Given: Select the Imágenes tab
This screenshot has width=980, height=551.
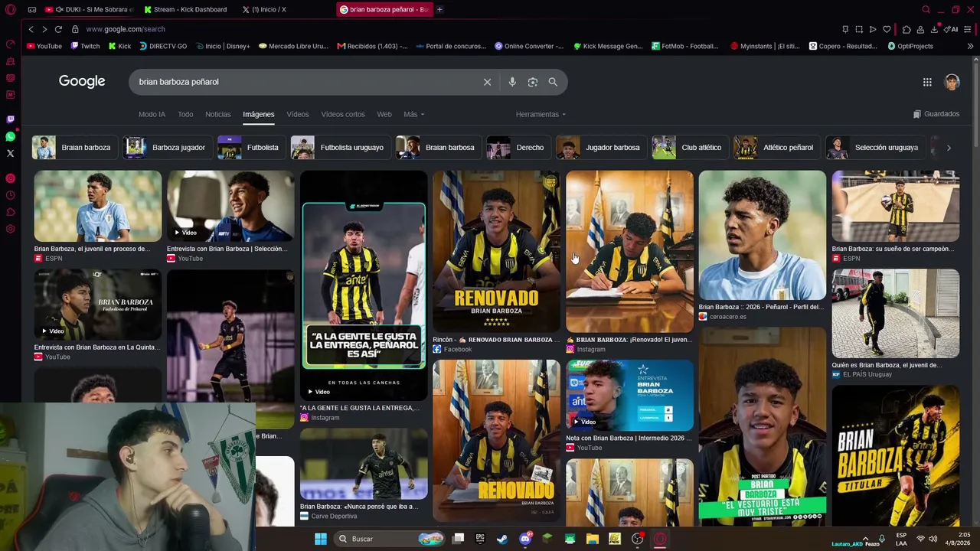Looking at the screenshot, I should tap(259, 114).
